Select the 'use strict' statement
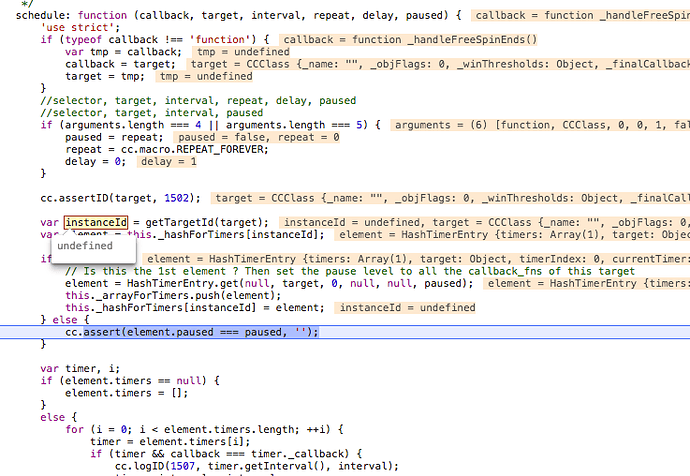 tap(81, 27)
